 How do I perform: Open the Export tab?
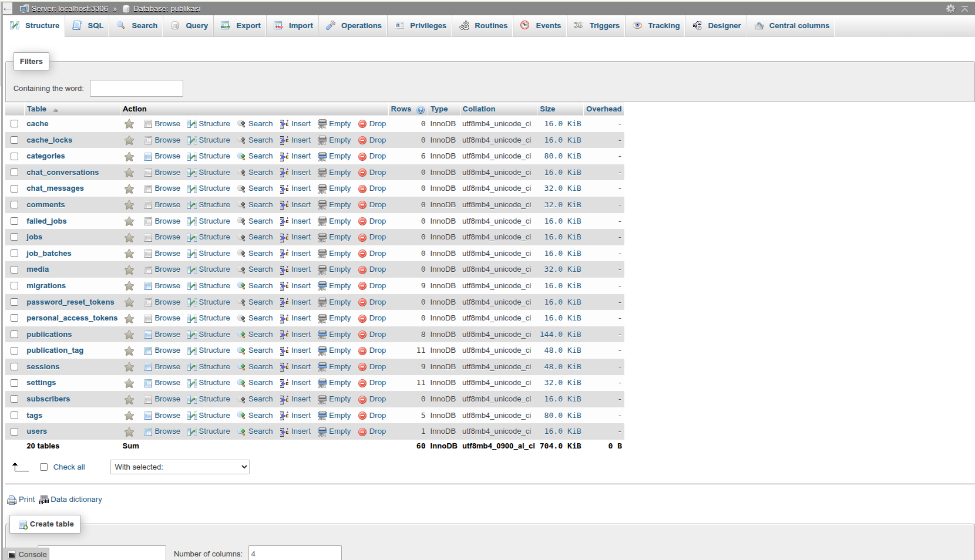(x=241, y=26)
